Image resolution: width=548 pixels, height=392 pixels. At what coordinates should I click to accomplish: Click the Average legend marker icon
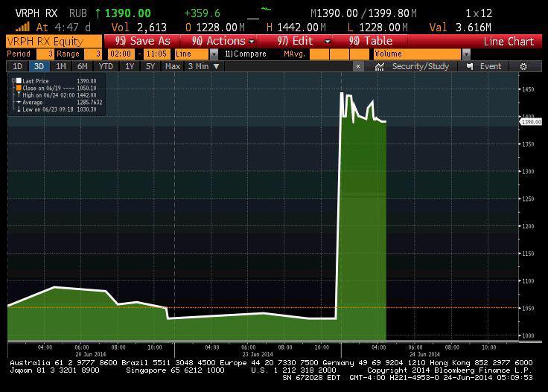(19, 102)
